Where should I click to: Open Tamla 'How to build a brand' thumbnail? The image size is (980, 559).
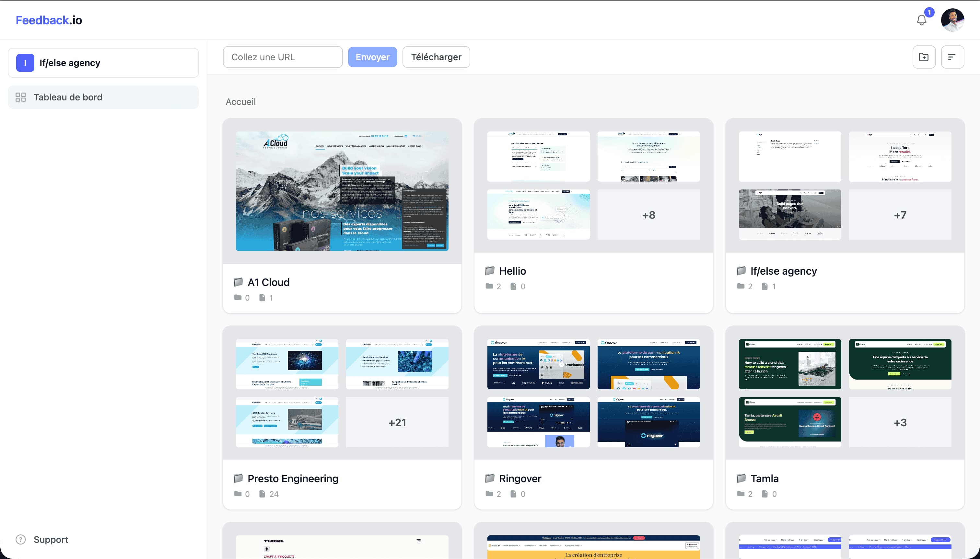click(790, 364)
